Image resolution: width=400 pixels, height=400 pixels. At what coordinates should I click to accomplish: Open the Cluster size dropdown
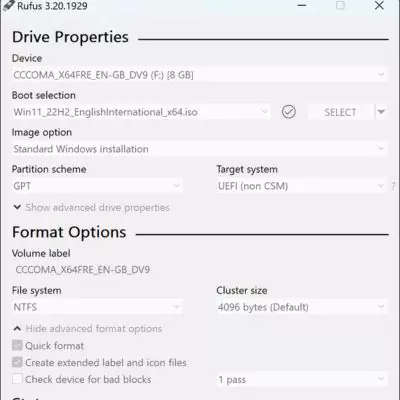302,307
